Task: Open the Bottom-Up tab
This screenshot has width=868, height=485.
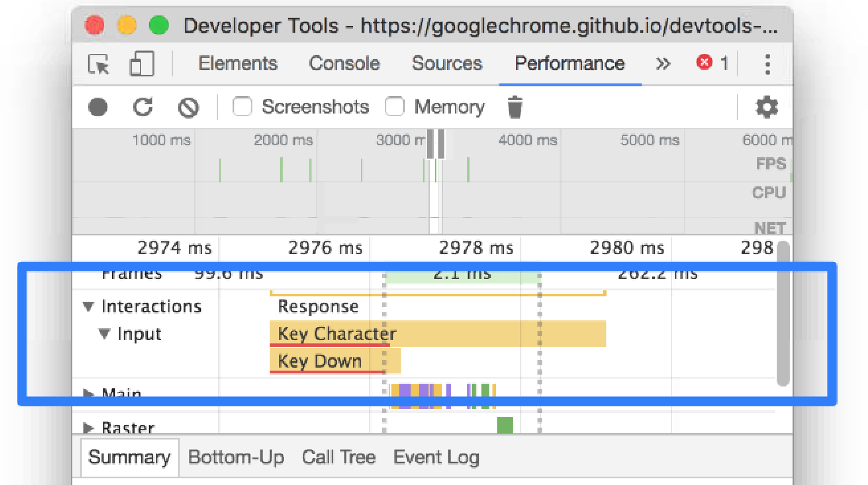Action: point(236,457)
